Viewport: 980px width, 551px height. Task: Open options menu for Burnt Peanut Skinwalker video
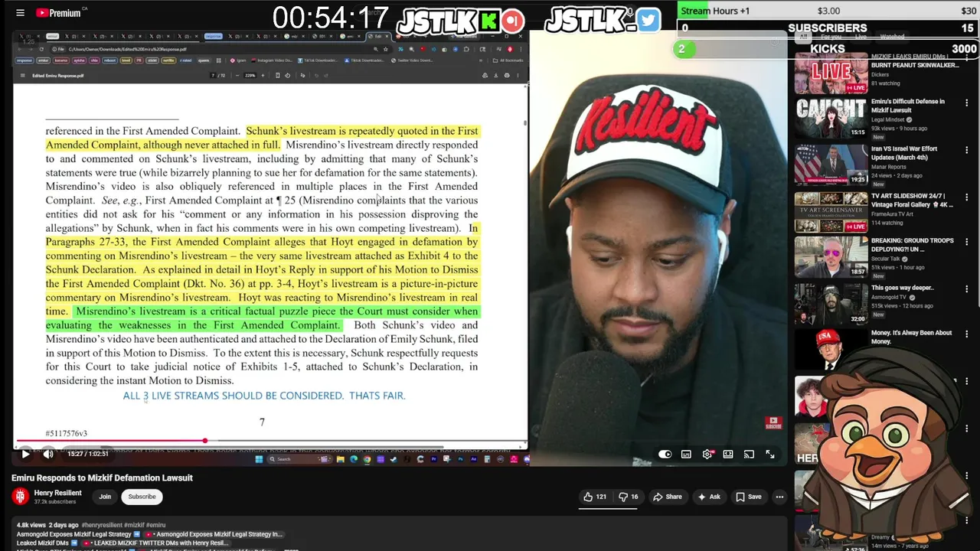966,60
